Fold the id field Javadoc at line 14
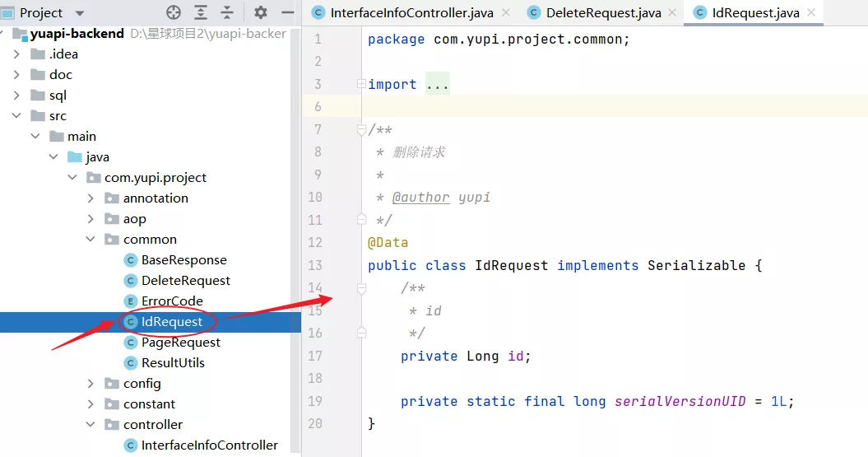The height and width of the screenshot is (457, 868). 361,288
